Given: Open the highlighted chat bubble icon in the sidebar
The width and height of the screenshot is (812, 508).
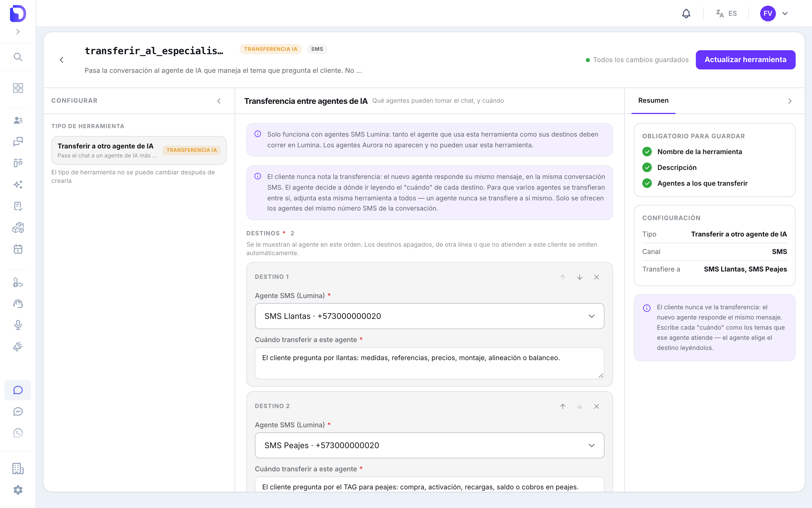Looking at the screenshot, I should [18, 390].
